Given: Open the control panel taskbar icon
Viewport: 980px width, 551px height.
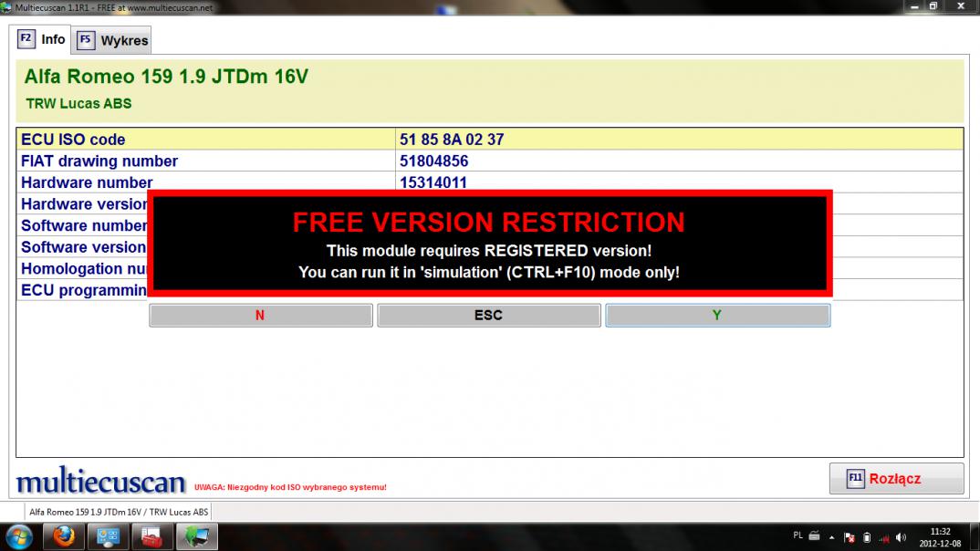Looking at the screenshot, I should point(108,536).
